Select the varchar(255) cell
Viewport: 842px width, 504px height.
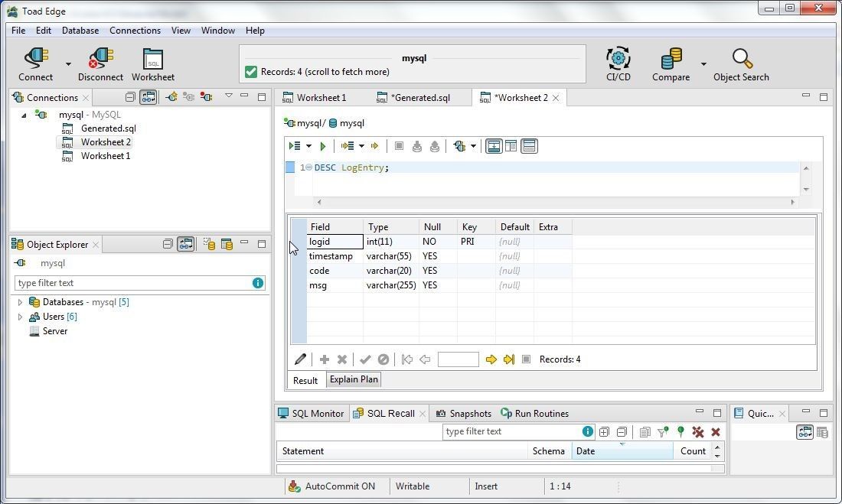point(391,285)
